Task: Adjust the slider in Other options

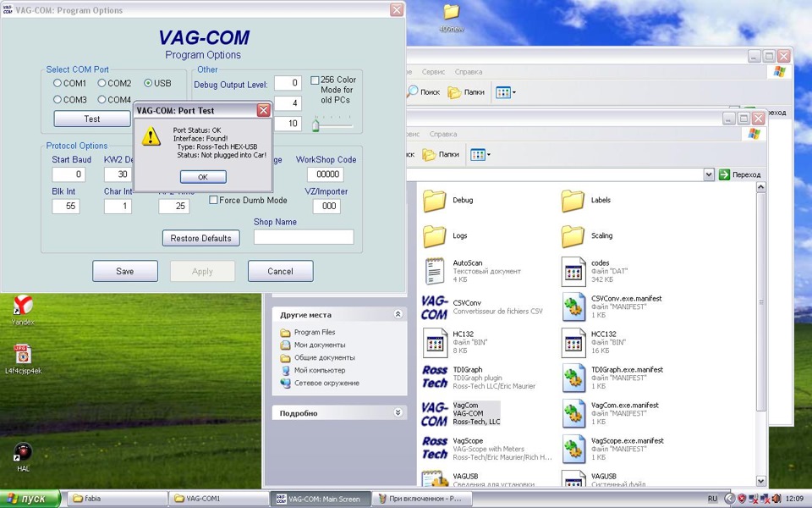Action: point(315,125)
